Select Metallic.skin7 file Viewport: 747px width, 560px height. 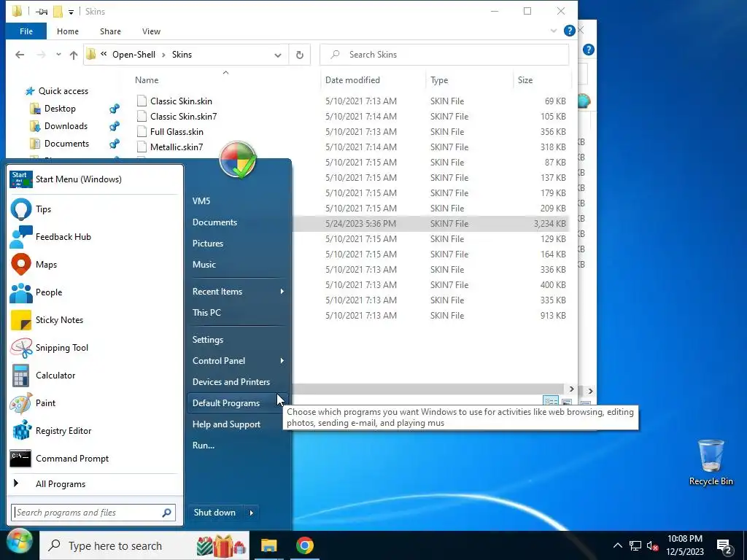click(x=177, y=147)
